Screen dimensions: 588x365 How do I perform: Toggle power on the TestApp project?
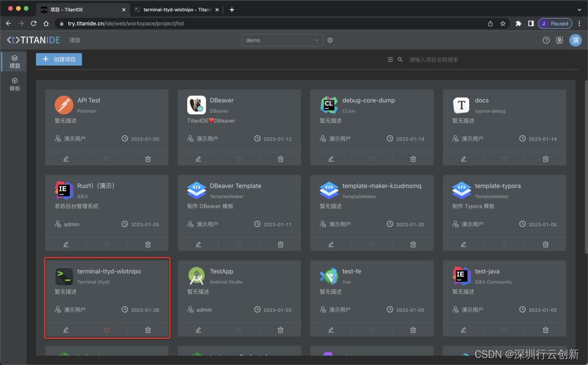239,330
